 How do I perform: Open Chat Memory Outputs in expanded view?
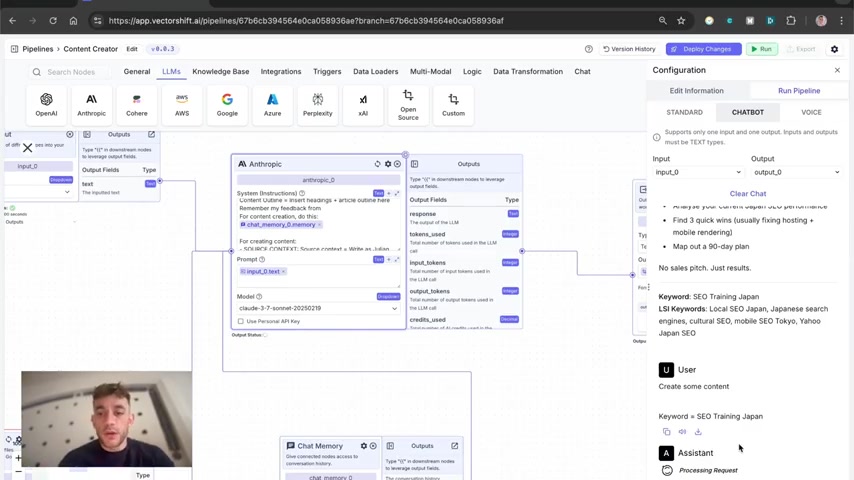[x=455, y=446]
